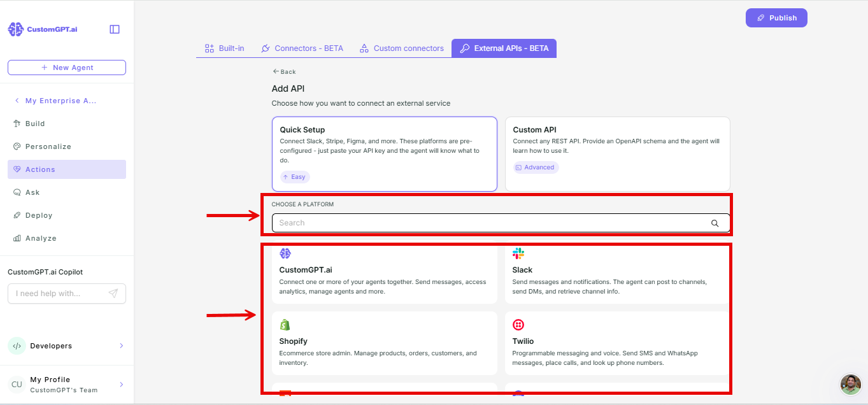Screen dimensions: 868x405
Task: Go Back from Add API
Action: coord(284,72)
